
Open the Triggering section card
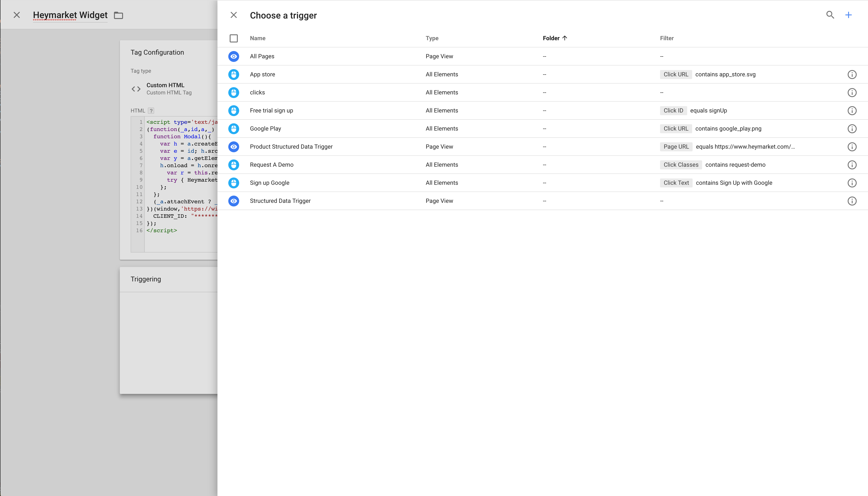tap(168, 330)
